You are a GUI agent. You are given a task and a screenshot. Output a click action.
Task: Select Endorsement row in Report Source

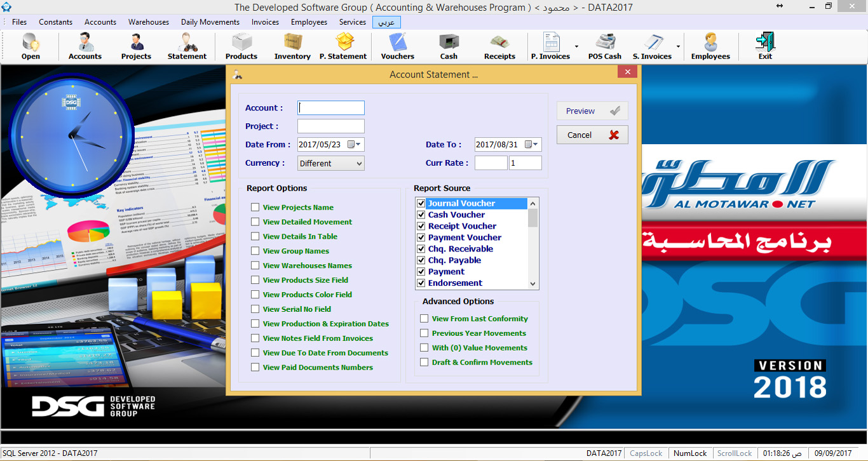[x=472, y=283]
